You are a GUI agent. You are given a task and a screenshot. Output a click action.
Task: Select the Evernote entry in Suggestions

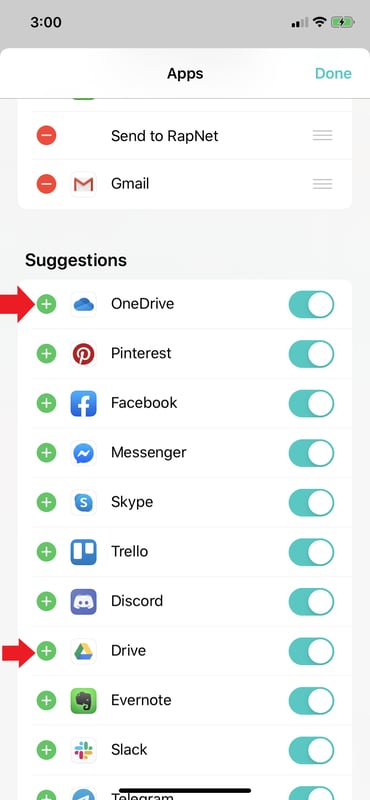tap(185, 701)
